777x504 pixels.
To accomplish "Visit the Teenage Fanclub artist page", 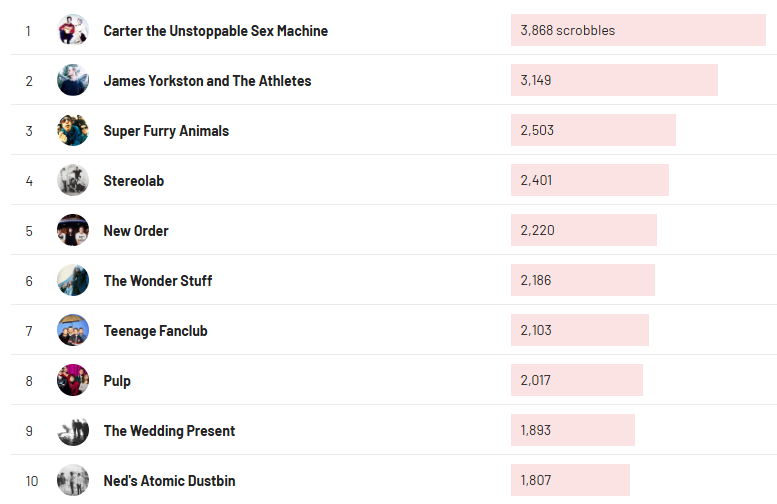I will (x=155, y=331).
